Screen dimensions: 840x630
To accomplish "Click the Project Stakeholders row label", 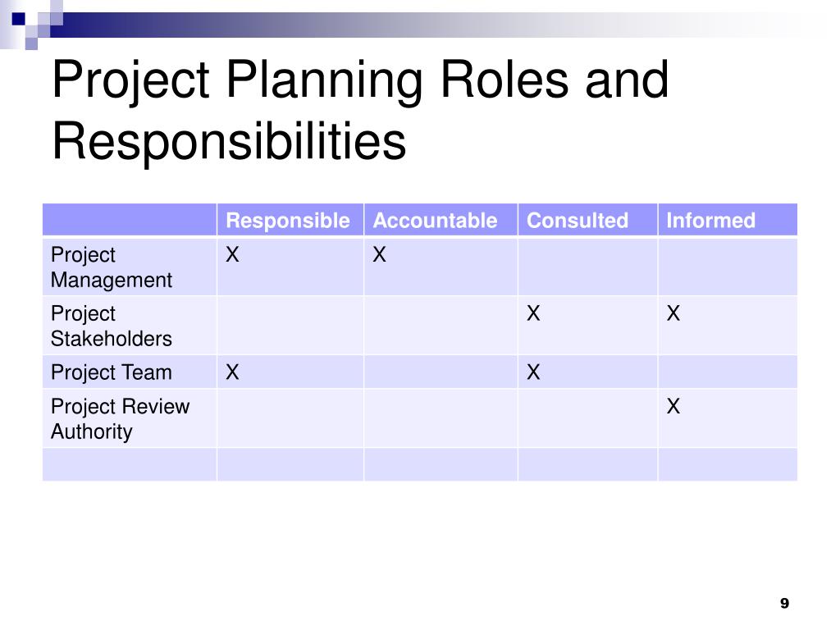I will (x=112, y=326).
